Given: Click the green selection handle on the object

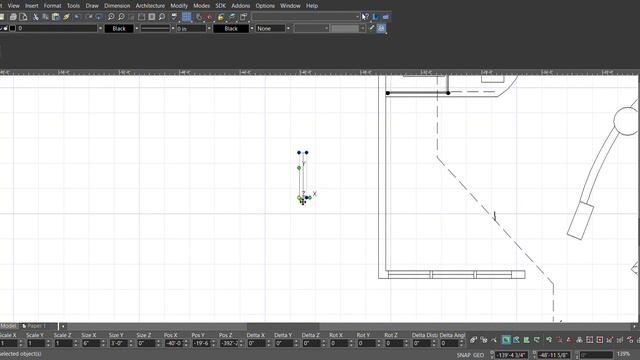Looking at the screenshot, I should click(x=299, y=168).
